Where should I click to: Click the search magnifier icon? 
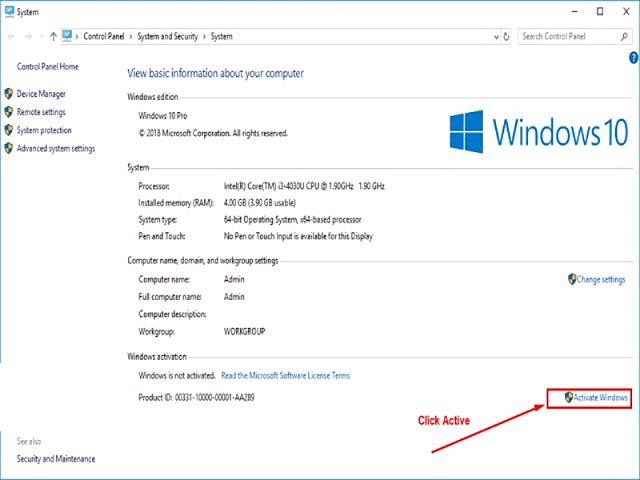click(x=624, y=37)
